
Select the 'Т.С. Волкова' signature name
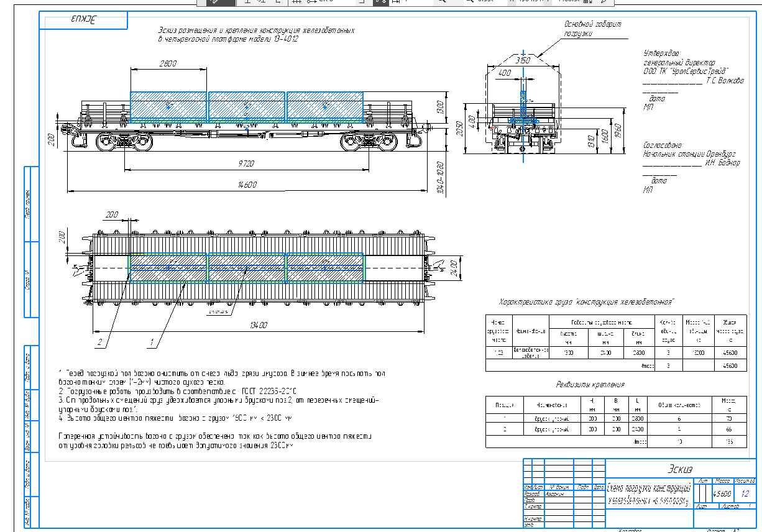point(725,81)
